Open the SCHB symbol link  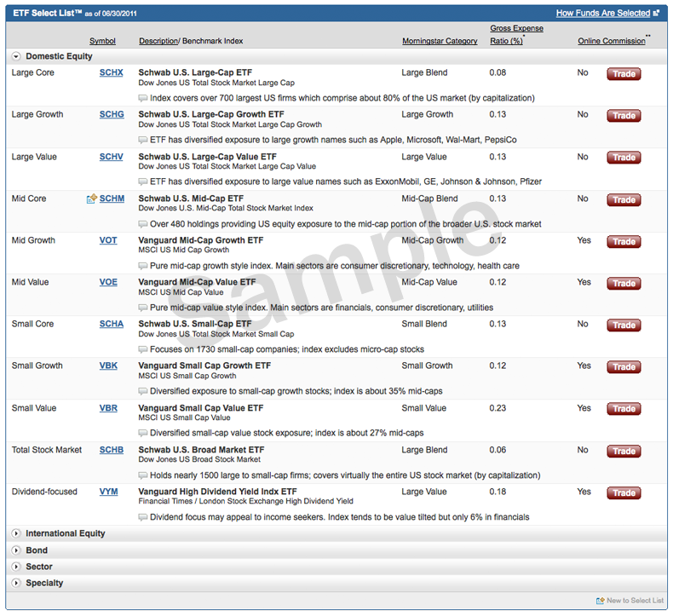click(112, 450)
